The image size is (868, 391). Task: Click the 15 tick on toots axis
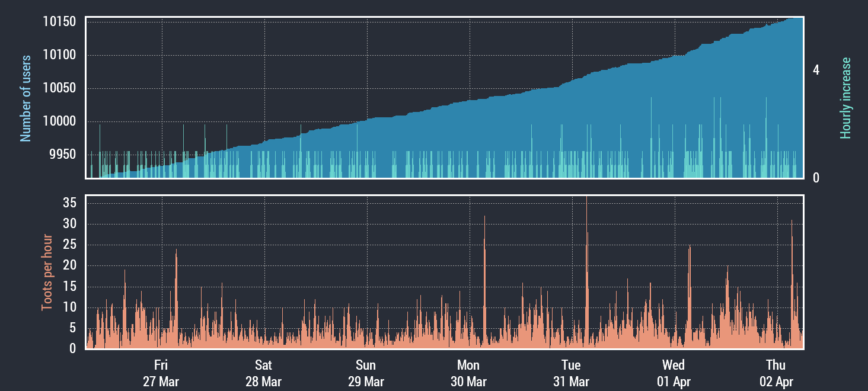[x=69, y=287]
